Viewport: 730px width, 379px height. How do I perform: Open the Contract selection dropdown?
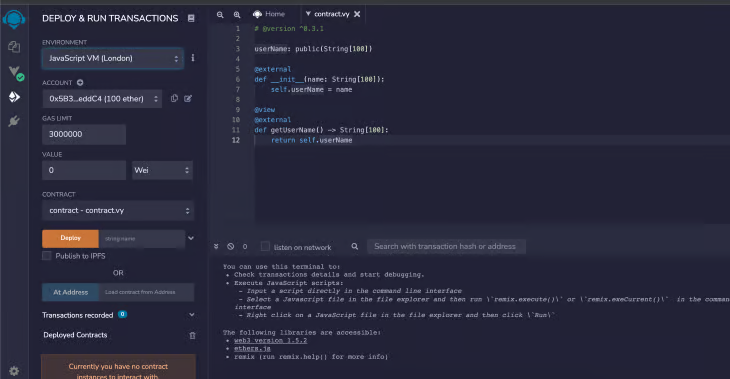pos(118,210)
